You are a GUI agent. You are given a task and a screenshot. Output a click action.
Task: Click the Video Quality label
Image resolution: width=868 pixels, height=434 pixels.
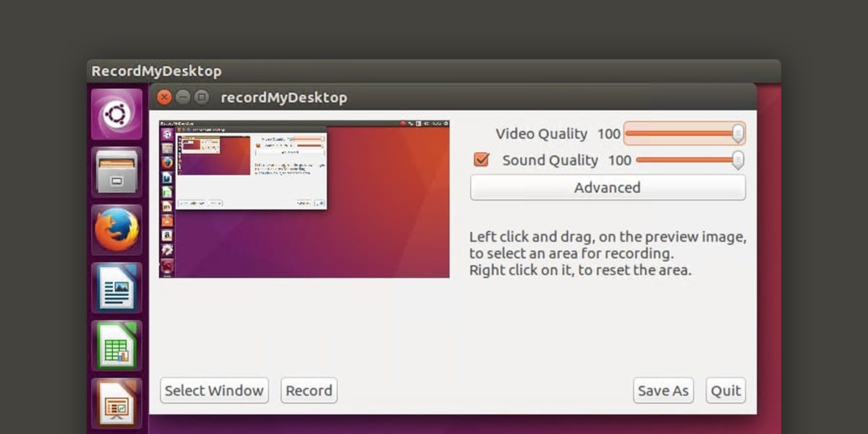(542, 134)
